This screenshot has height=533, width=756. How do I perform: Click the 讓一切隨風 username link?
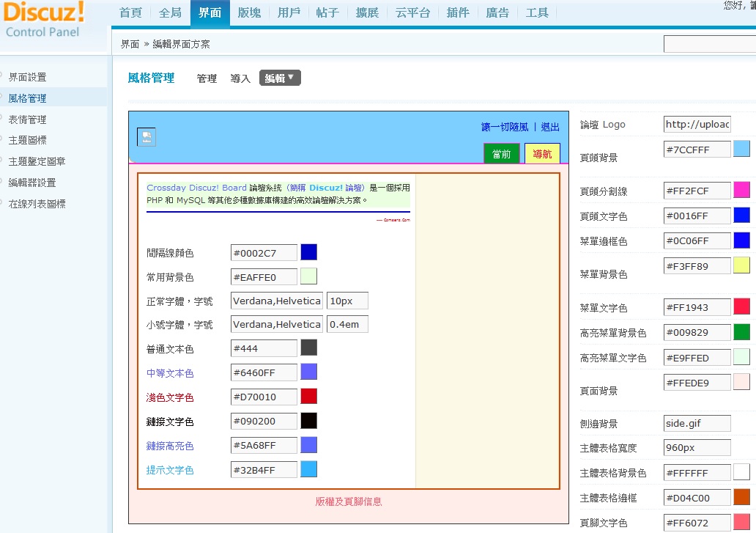coord(505,127)
